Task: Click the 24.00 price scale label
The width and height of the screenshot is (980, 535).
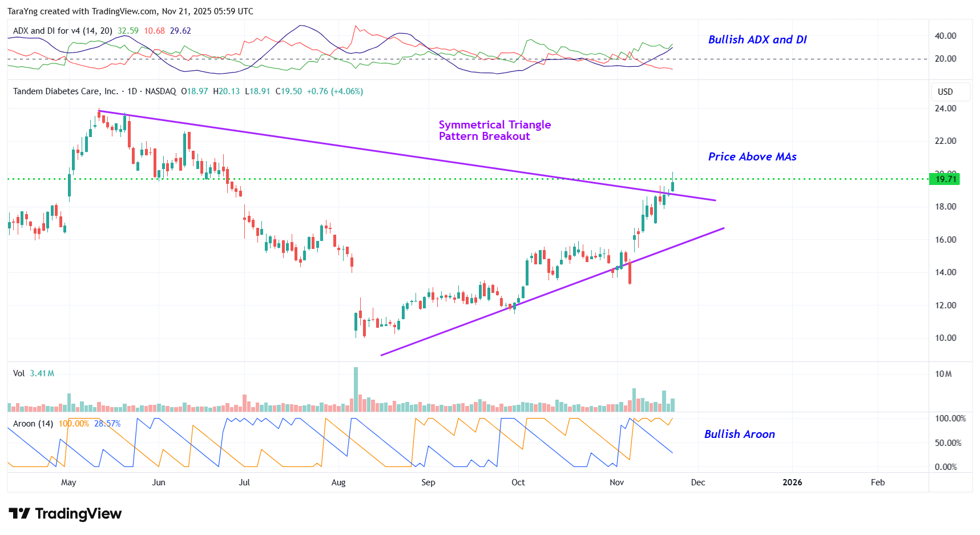Action: pyautogui.click(x=945, y=108)
